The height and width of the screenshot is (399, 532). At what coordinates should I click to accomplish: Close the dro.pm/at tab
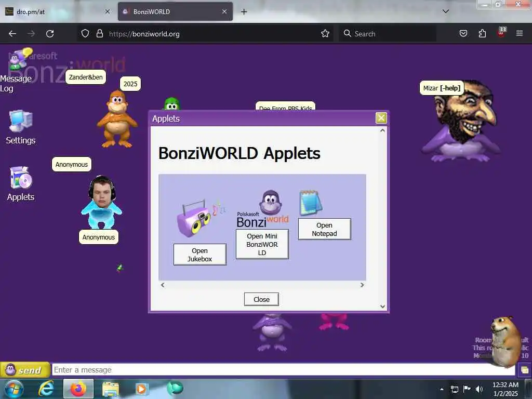(x=107, y=11)
